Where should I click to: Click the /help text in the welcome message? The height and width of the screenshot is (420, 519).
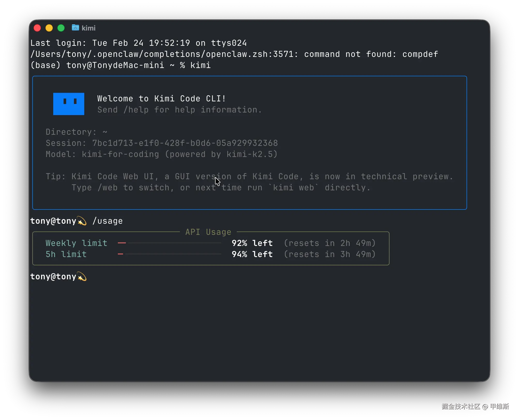(x=136, y=110)
